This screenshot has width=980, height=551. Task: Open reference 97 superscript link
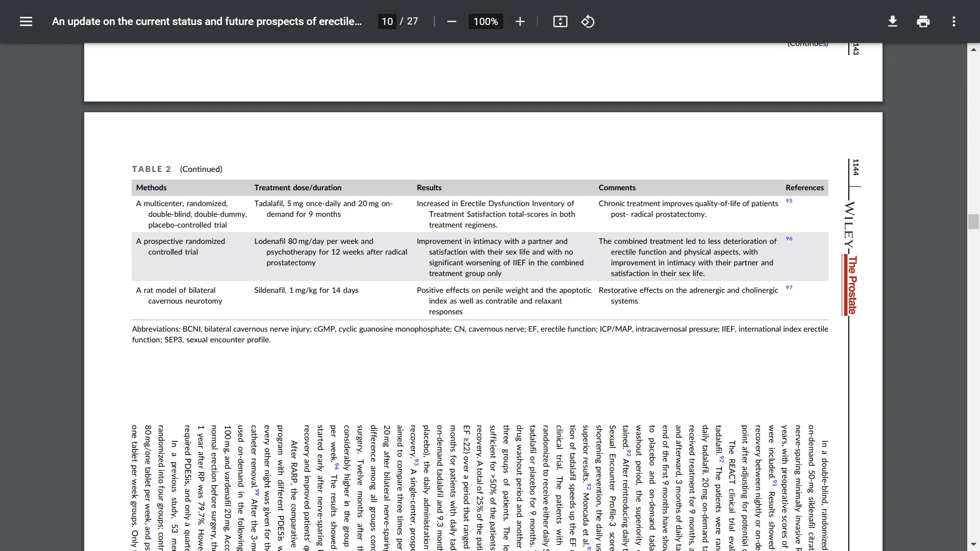789,288
